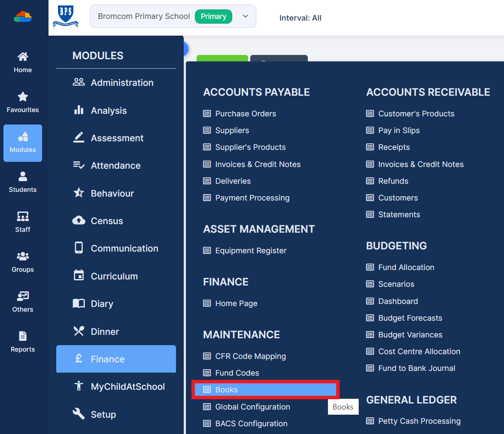Viewport: 504px width, 434px height.
Task: Open the Reports sidebar icon
Action: point(22,336)
